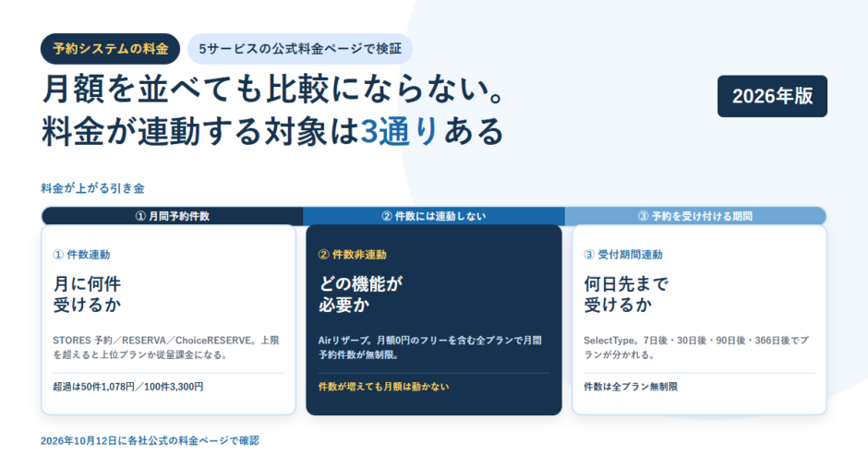Select the ② 件数には連動しない segment
Image resolution: width=868 pixels, height=456 pixels.
tap(434, 216)
